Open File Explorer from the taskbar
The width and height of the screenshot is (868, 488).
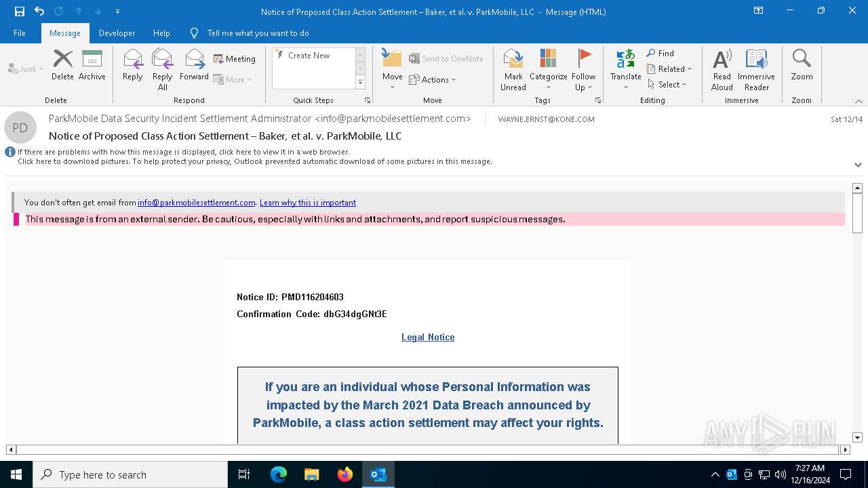(311, 474)
